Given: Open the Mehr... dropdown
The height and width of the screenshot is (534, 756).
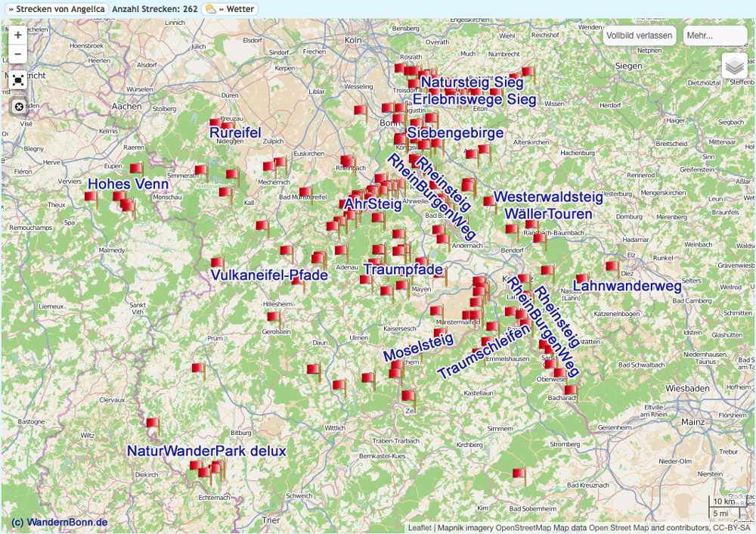Looking at the screenshot, I should point(714,36).
